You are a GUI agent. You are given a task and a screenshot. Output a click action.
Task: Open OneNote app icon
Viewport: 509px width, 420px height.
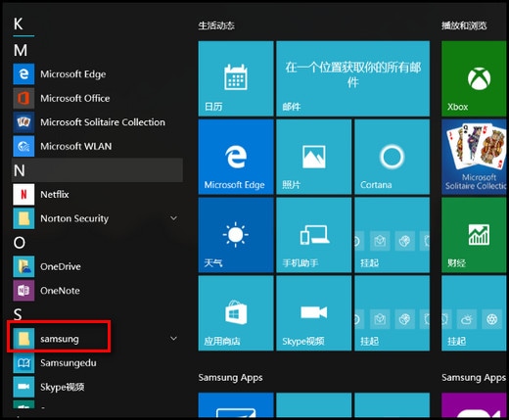23,291
